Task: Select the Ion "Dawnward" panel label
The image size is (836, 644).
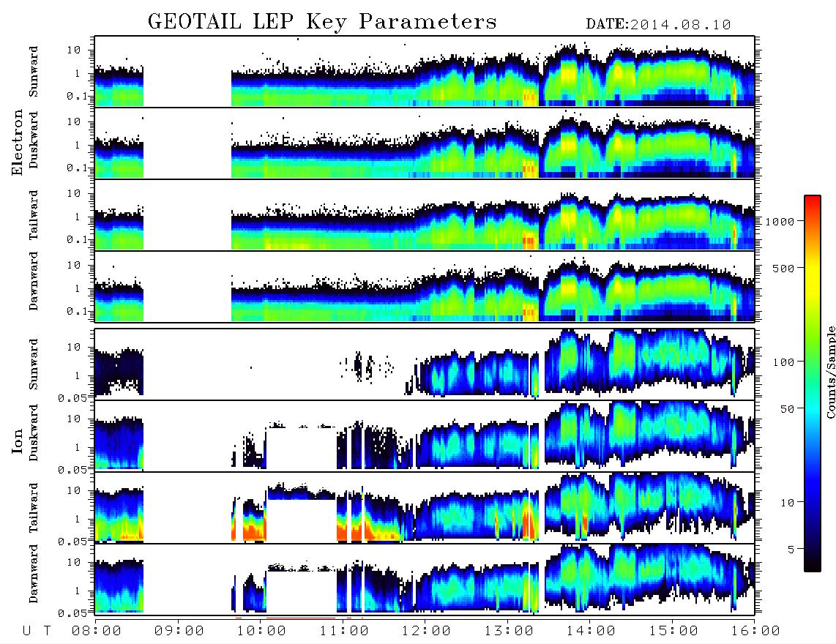Action: (34, 574)
